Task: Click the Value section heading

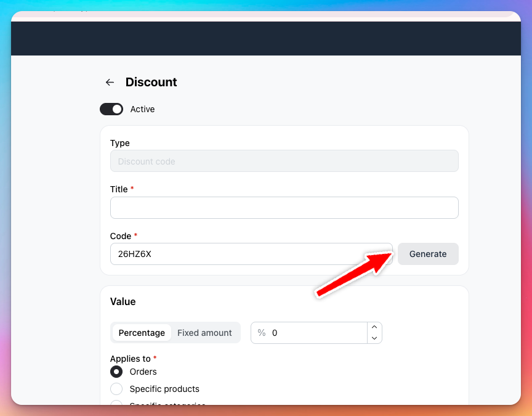Action: click(x=123, y=301)
